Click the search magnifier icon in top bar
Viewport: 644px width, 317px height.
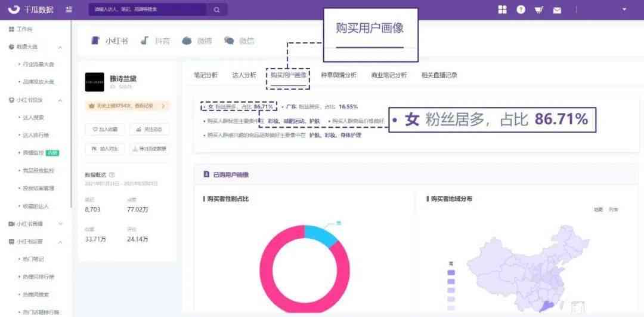[x=216, y=10]
